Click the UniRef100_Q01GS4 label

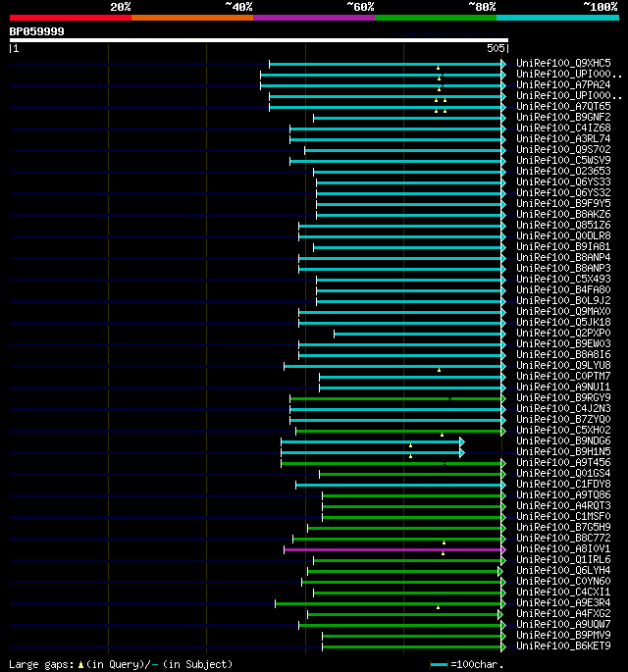[x=563, y=474]
